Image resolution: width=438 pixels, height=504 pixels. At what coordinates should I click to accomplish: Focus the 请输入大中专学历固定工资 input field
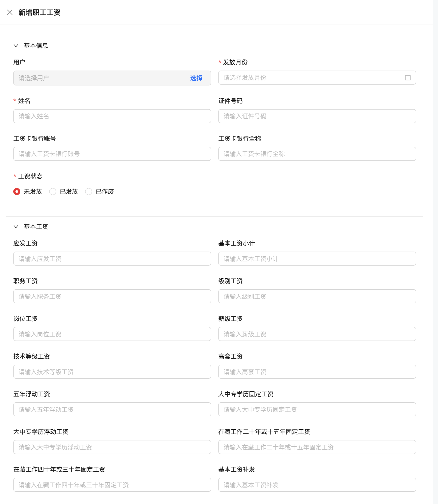pos(317,409)
